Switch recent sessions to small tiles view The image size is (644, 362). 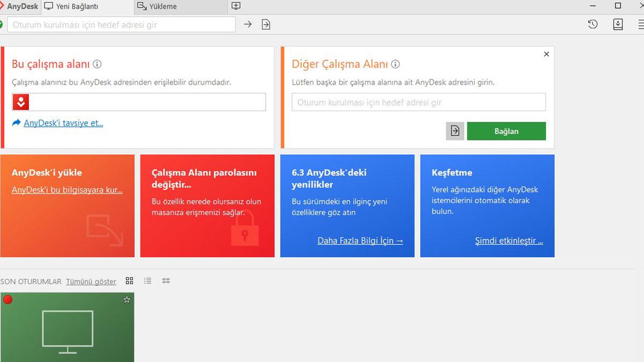tap(166, 280)
